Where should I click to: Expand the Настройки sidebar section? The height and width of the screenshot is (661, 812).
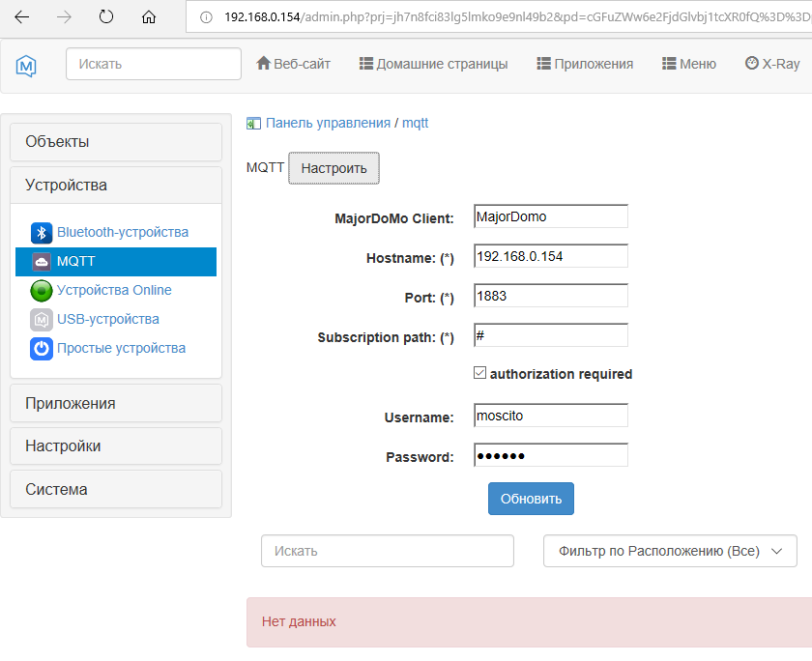pos(116,446)
